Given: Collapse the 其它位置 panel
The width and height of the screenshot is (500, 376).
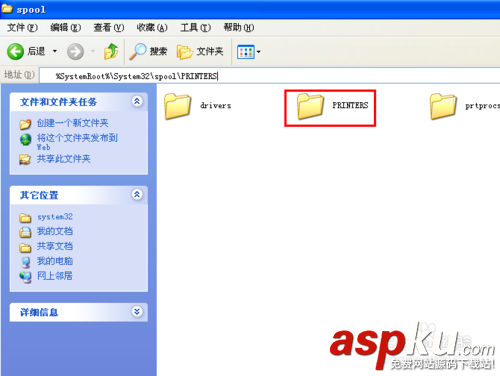Looking at the screenshot, I should point(137,194).
